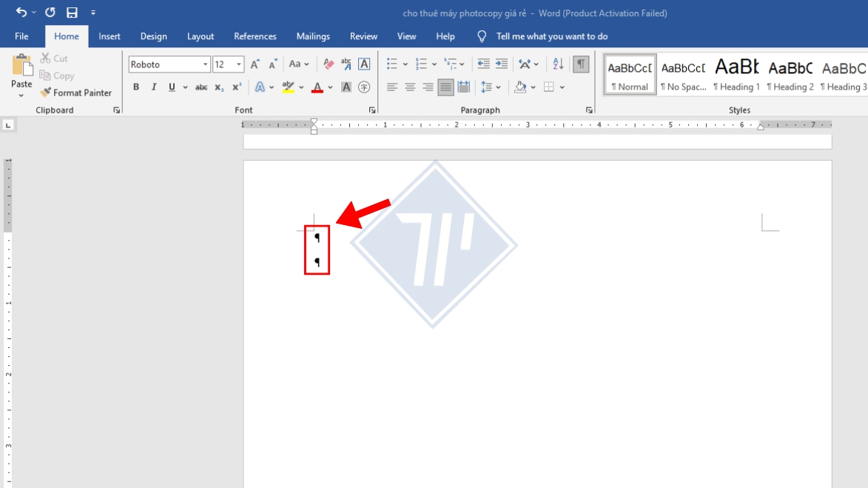Click the Tell me what you want to do box
This screenshot has height=488, width=868.
coord(551,36)
